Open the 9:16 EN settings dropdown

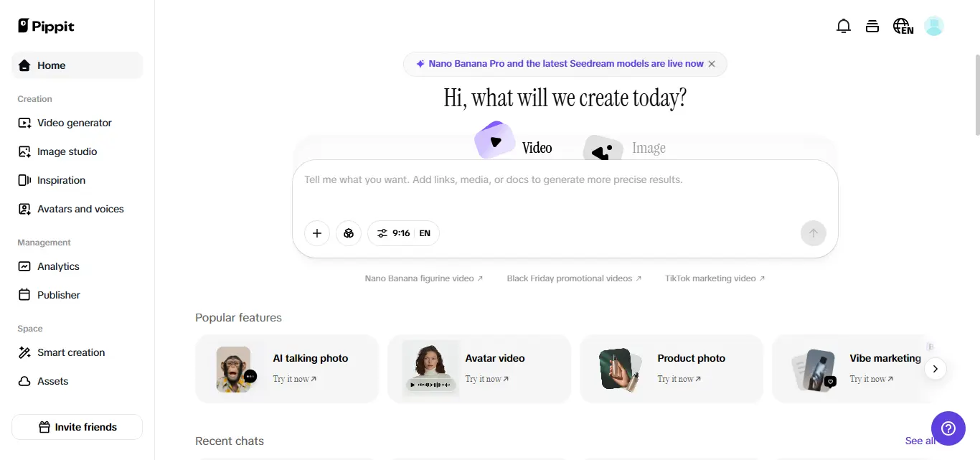click(x=403, y=233)
